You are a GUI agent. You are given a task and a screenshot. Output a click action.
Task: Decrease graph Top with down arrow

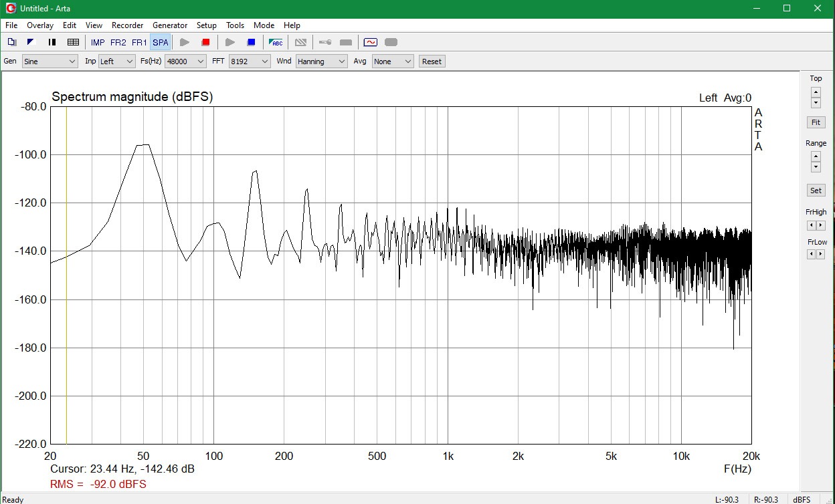pos(816,103)
